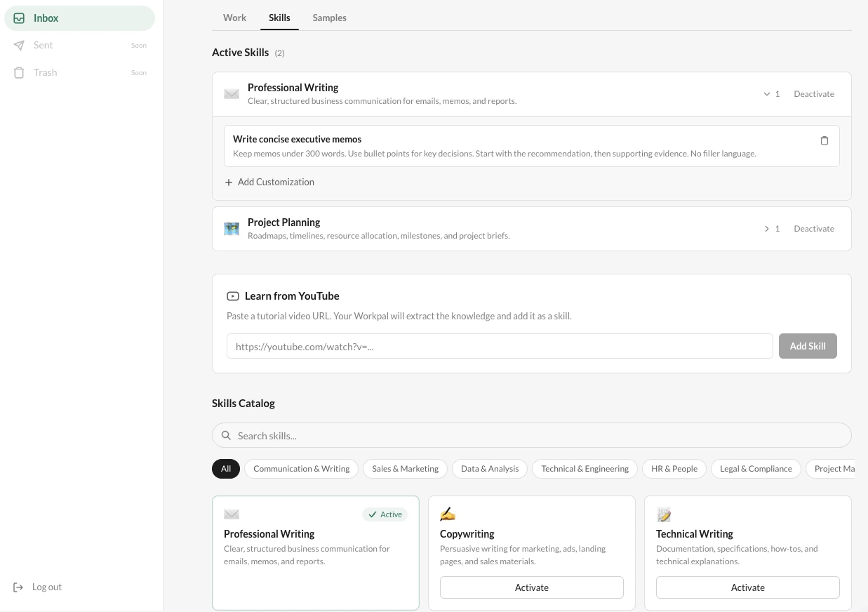Click the YouTube URL input field
Viewport: 868px width, 612px height.
(500, 346)
